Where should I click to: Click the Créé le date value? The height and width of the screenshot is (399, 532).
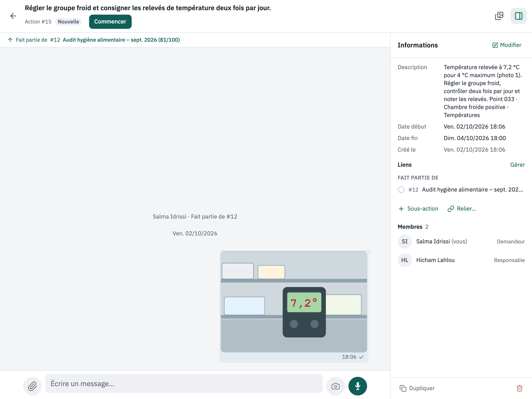[474, 150]
